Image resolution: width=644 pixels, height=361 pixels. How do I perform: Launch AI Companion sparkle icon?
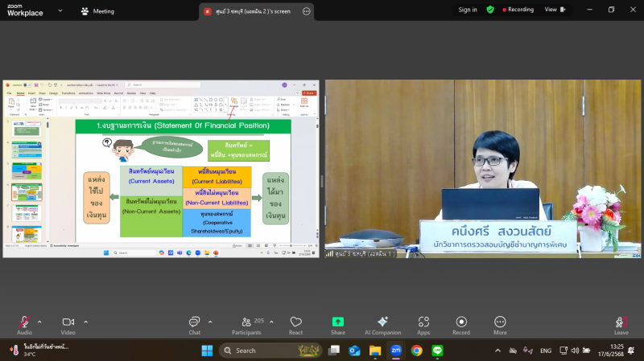383,322
